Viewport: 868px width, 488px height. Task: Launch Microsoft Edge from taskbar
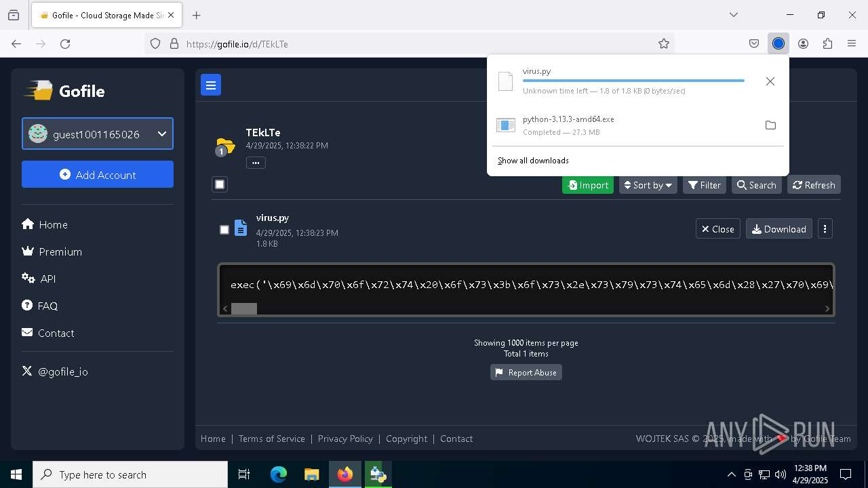[x=279, y=474]
